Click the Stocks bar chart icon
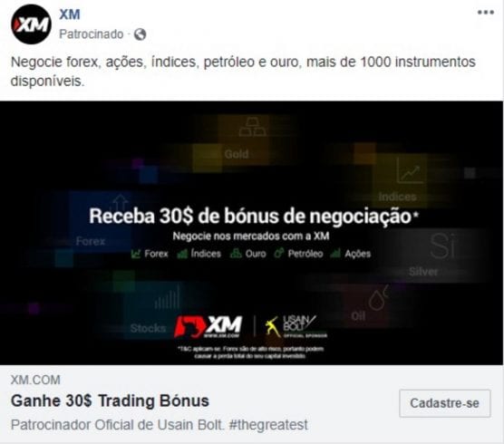Screen dimensions: 504x444 167,298
